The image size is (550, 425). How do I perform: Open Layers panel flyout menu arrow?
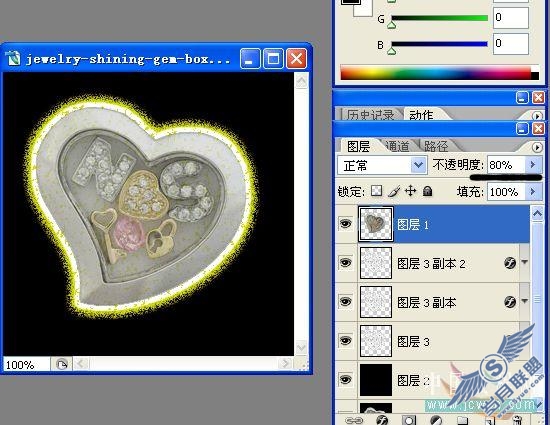point(537,147)
